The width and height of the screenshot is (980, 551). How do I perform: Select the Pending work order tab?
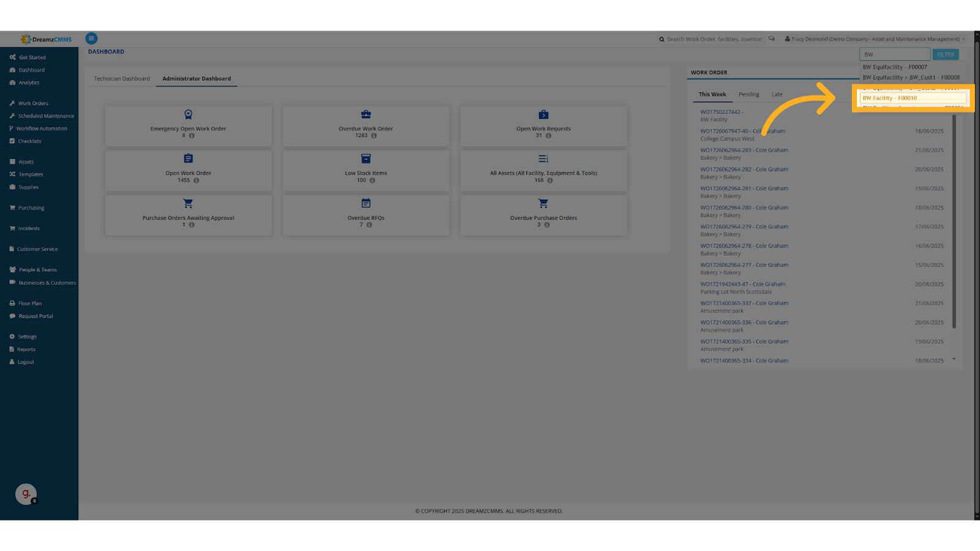pos(748,94)
